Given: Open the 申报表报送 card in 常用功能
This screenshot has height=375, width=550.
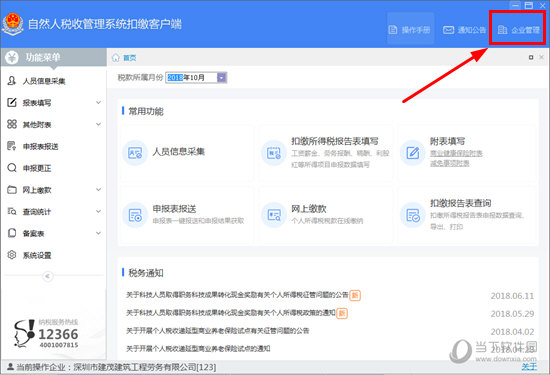Looking at the screenshot, I should (x=186, y=215).
